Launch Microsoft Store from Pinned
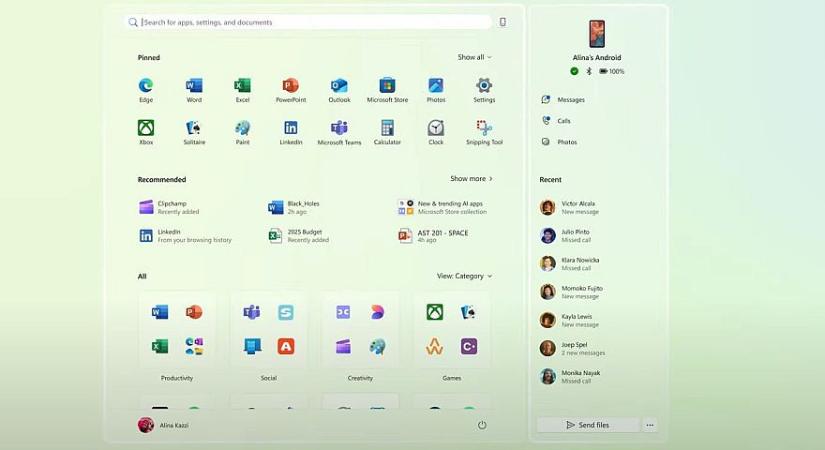Viewport: 825px width, 450px height. click(387, 89)
